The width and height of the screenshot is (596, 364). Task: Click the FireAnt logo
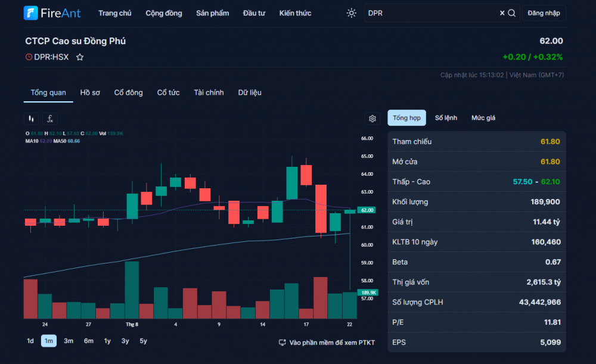click(x=52, y=13)
